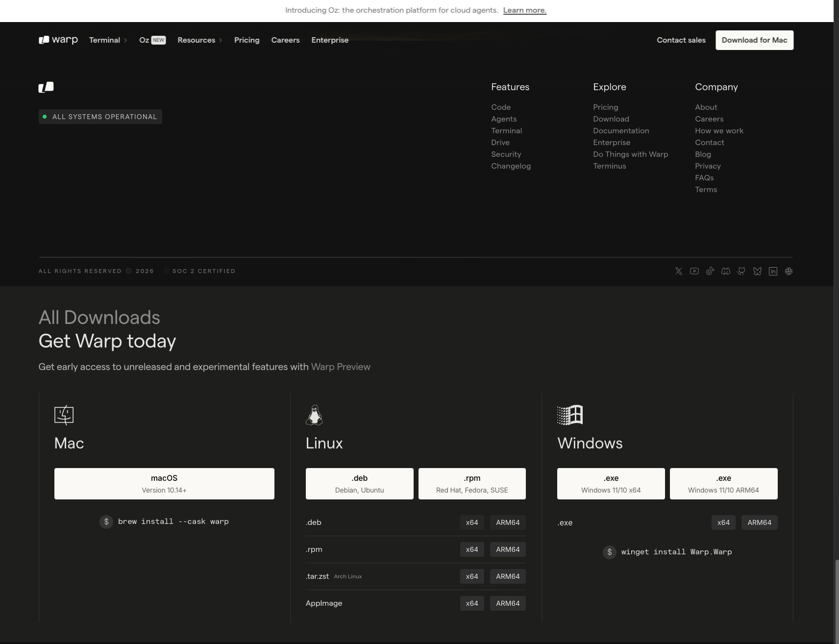839x644 pixels.
Task: Click the Warp logo in the navbar
Action: [x=58, y=40]
